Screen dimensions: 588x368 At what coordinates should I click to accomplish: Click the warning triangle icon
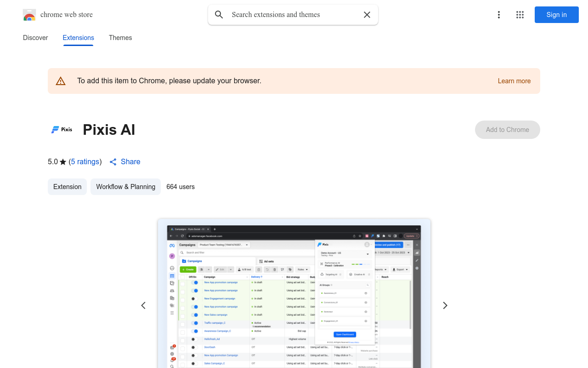pos(61,81)
